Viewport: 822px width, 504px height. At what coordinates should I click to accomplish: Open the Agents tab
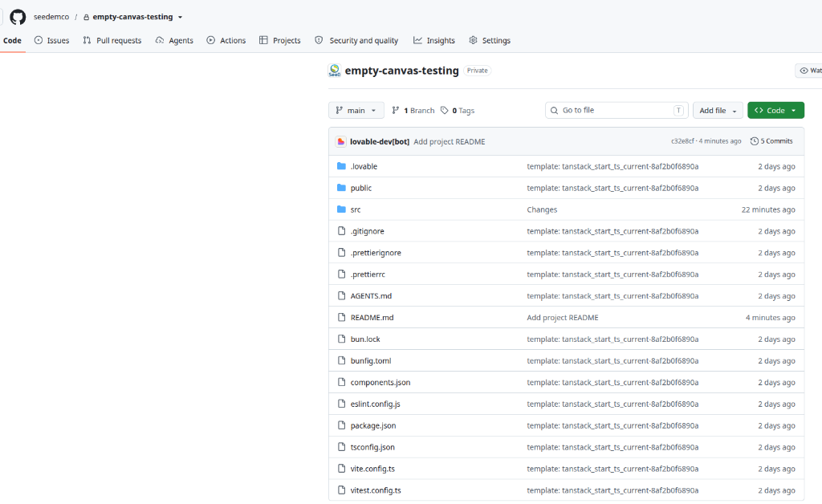point(174,40)
